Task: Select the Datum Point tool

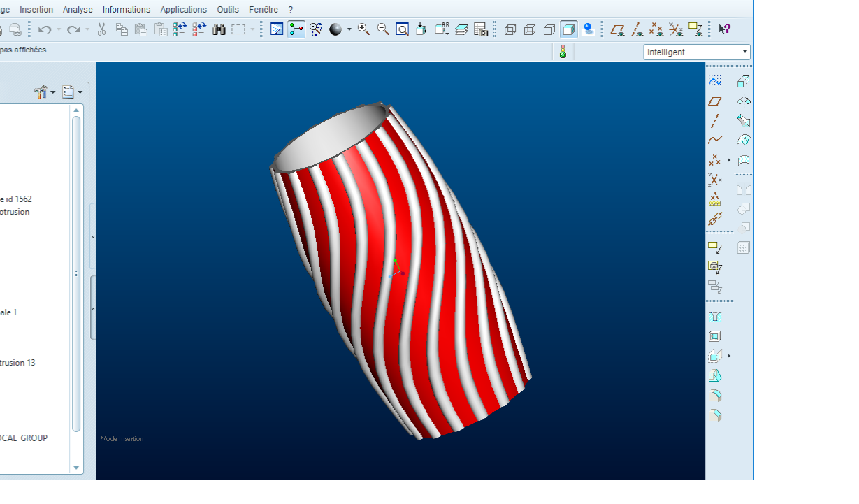Action: coord(714,160)
